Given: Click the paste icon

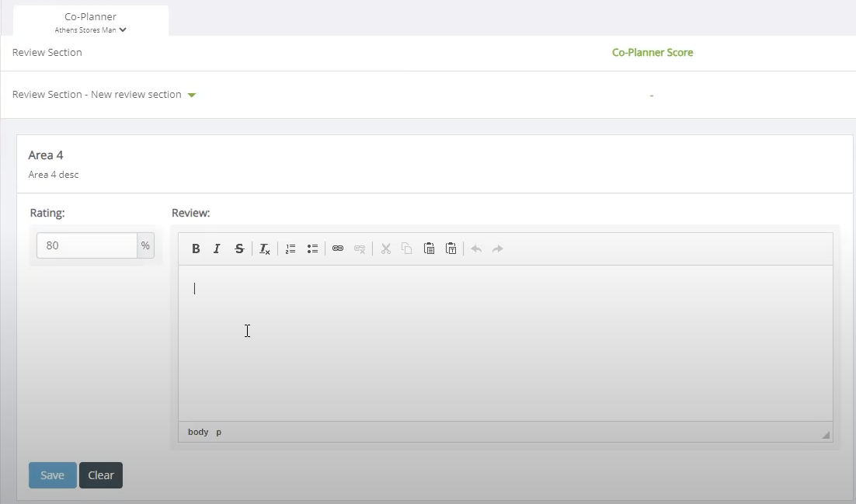Looking at the screenshot, I should [429, 249].
